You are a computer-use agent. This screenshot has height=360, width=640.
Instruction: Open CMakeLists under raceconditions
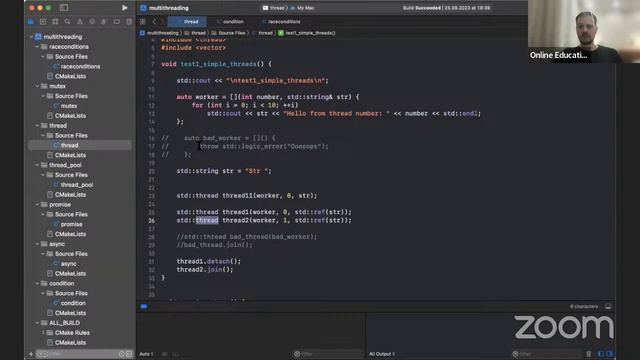point(70,76)
